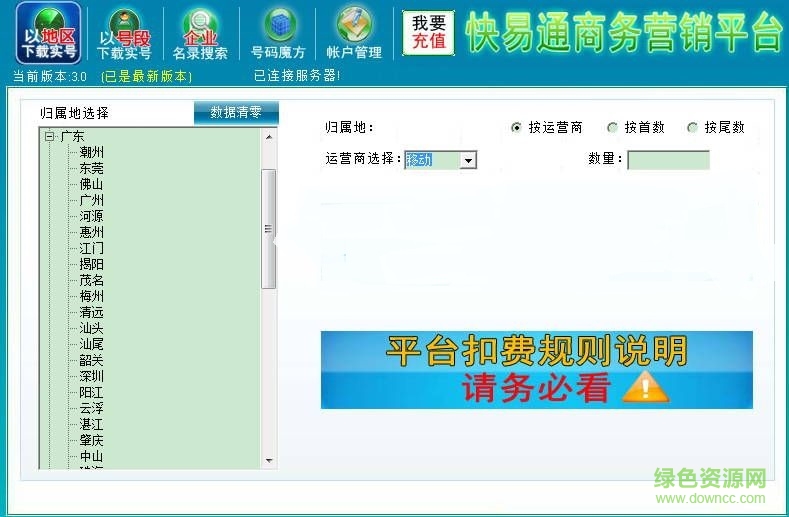
Task: Select 清远 in the region tree
Action: click(x=92, y=312)
